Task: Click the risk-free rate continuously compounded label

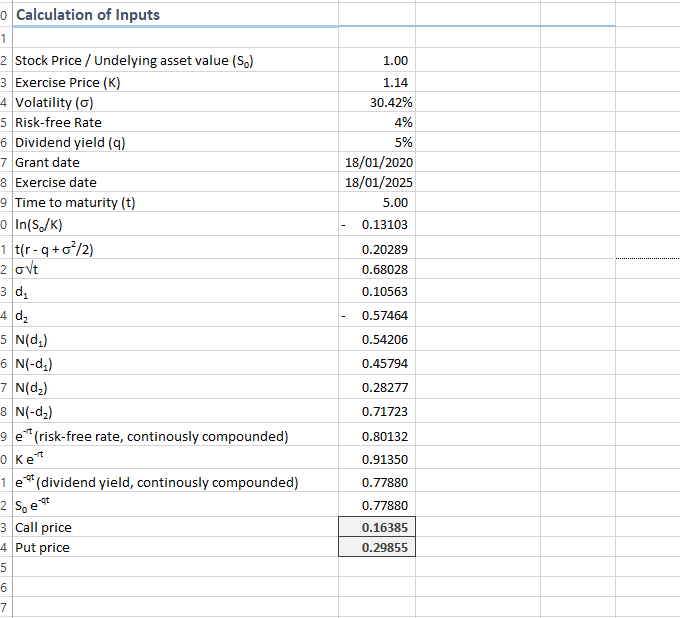Action: coord(176,435)
